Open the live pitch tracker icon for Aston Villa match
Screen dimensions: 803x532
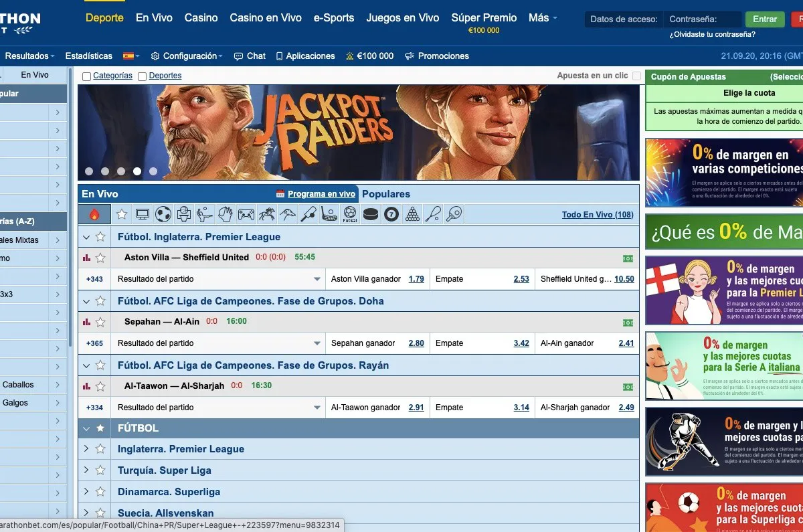(628, 258)
